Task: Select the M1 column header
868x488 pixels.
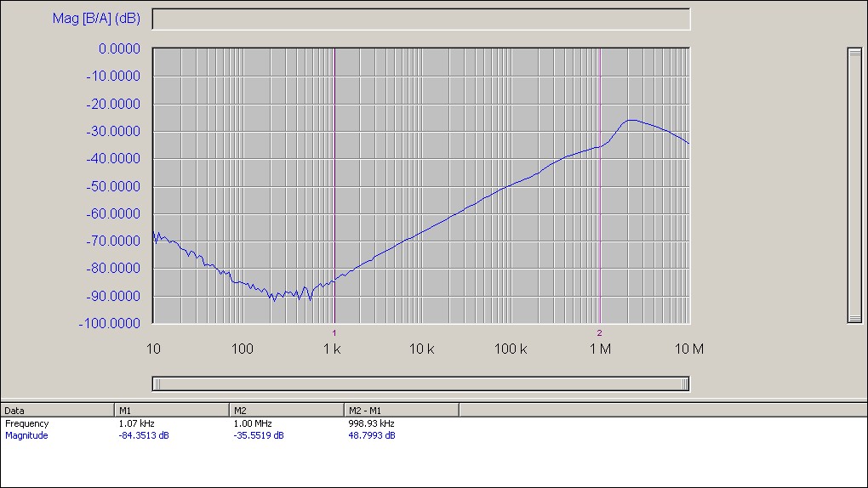Action: 172,411
